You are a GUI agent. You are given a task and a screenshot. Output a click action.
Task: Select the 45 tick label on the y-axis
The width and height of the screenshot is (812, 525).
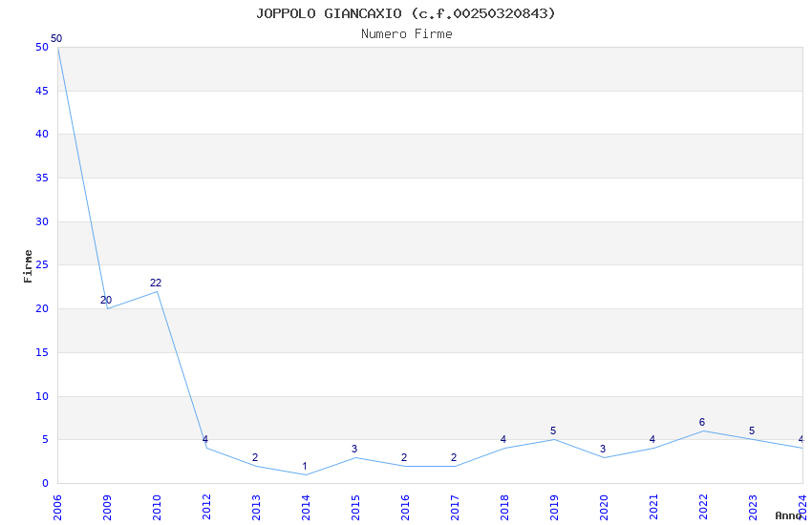coord(42,91)
